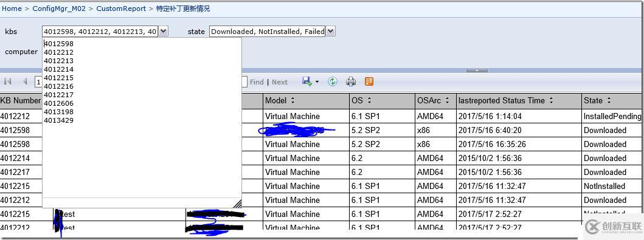This screenshot has height=240, width=644.
Task: Export report to data feed
Action: tap(369, 81)
